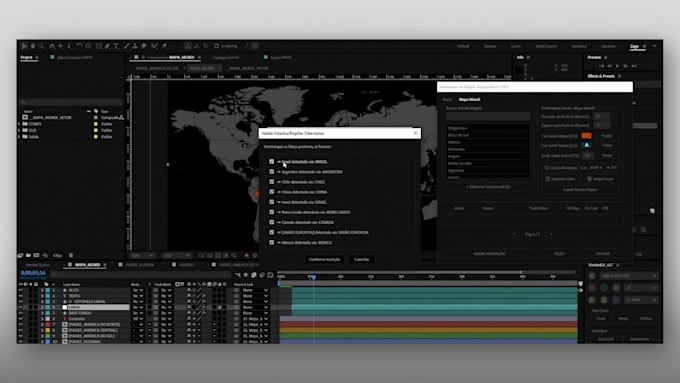Select the Mapa Mundi tab in script panel

click(469, 99)
